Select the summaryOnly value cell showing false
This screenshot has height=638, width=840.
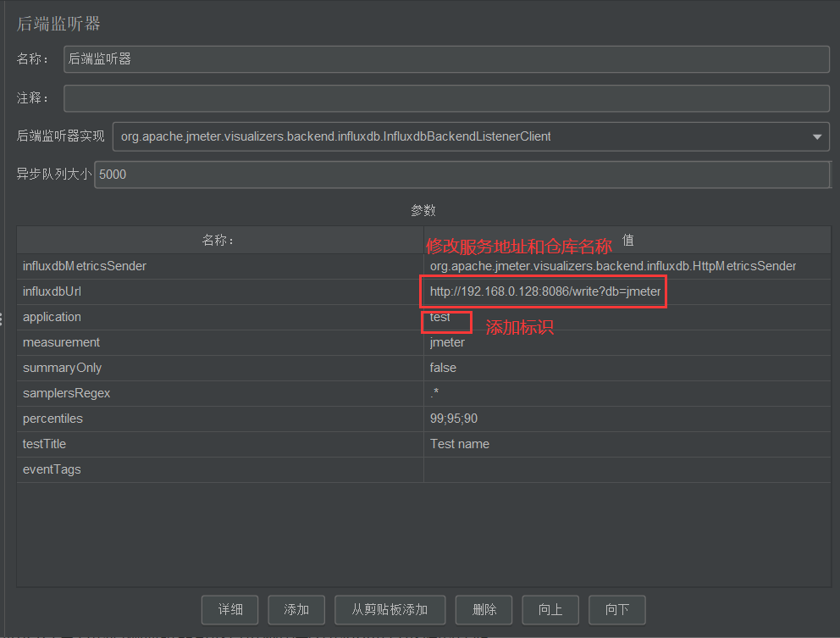pyautogui.click(x=627, y=369)
